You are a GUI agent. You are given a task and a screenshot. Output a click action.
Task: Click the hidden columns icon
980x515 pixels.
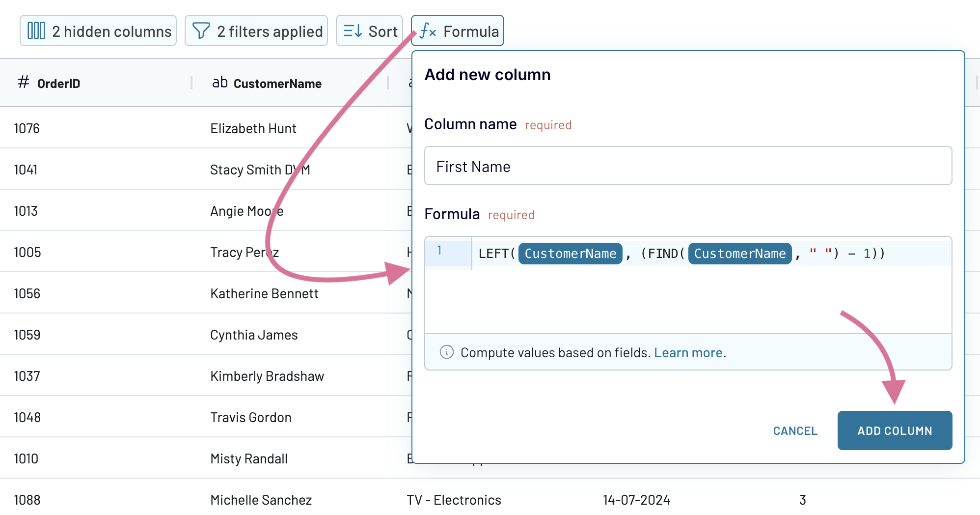(37, 30)
